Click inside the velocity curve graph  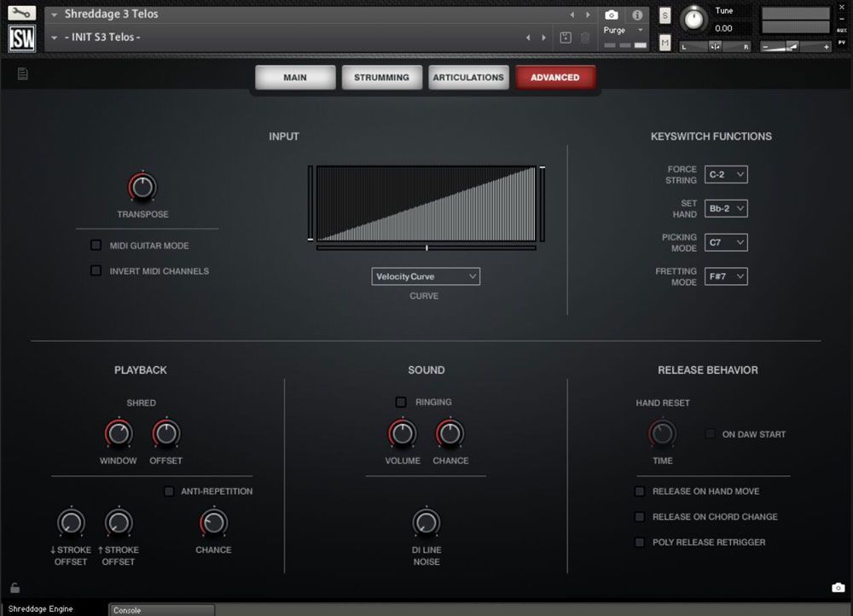[426, 204]
